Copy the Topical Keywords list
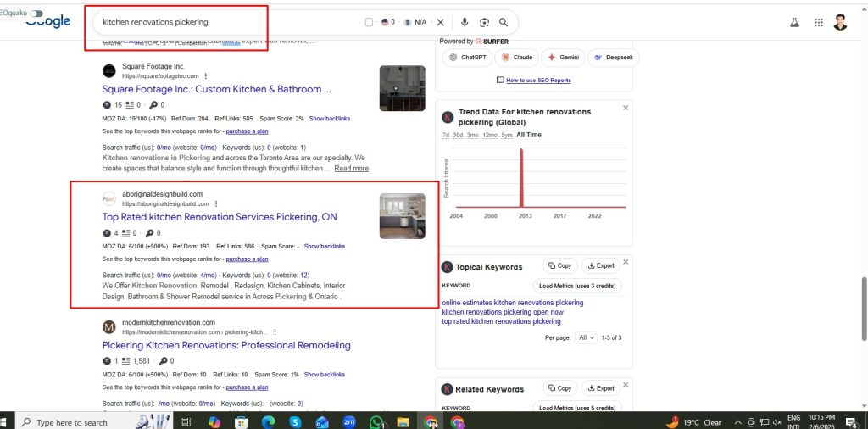868x429 pixels. (x=560, y=265)
